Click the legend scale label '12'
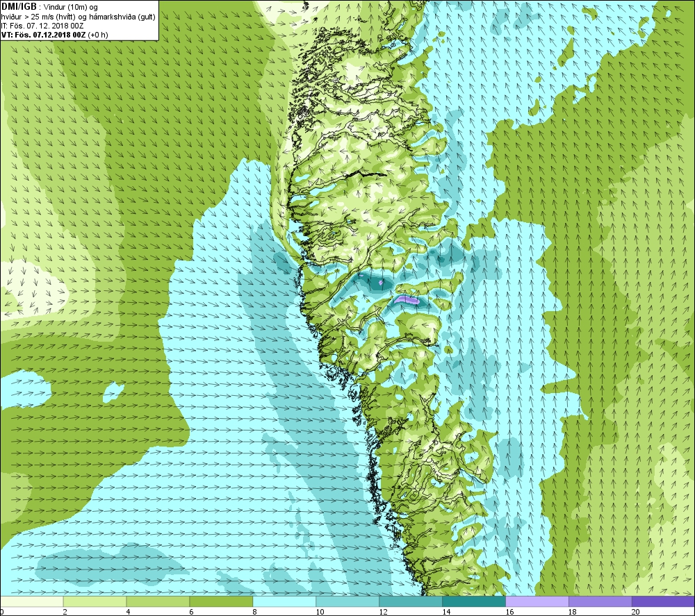Image resolution: width=695 pixels, height=616 pixels. [x=383, y=612]
